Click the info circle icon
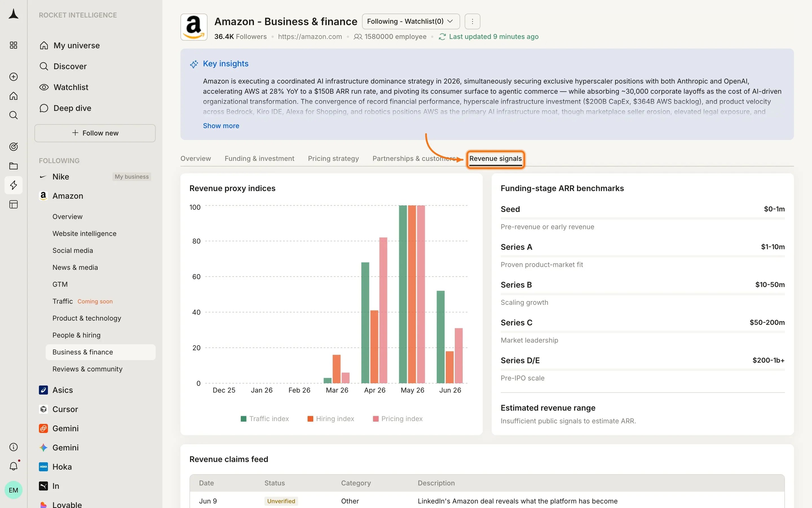This screenshot has width=812, height=508. point(14,447)
